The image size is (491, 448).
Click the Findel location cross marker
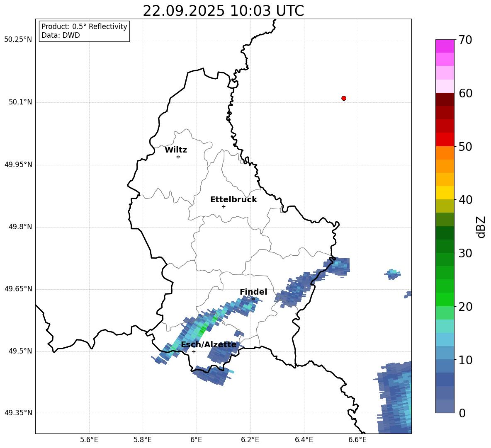tap(253, 299)
